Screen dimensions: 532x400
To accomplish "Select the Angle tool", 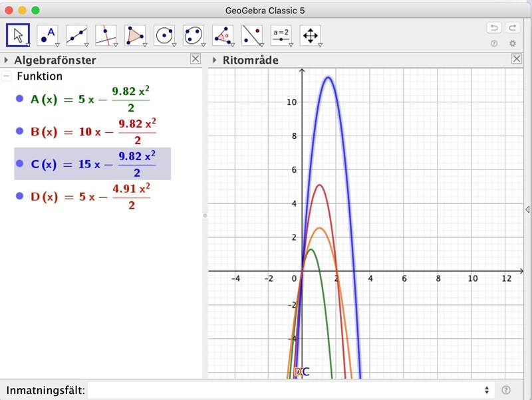I will (223, 35).
